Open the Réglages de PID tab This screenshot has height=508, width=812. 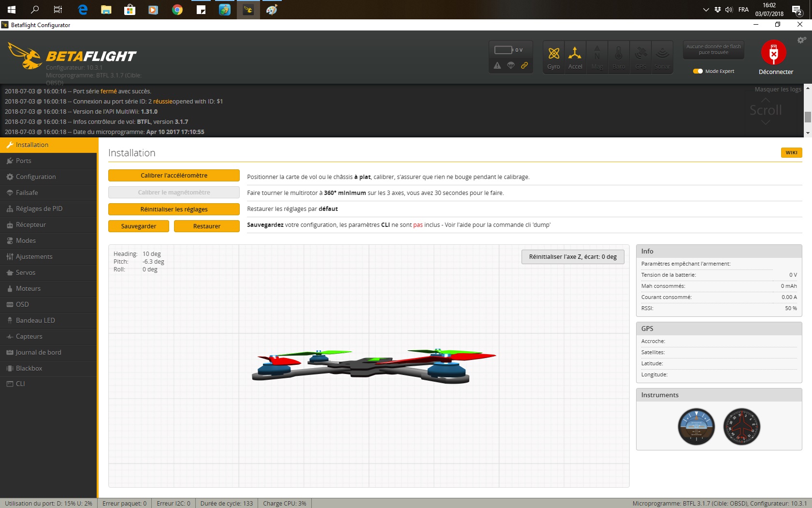[x=48, y=209]
